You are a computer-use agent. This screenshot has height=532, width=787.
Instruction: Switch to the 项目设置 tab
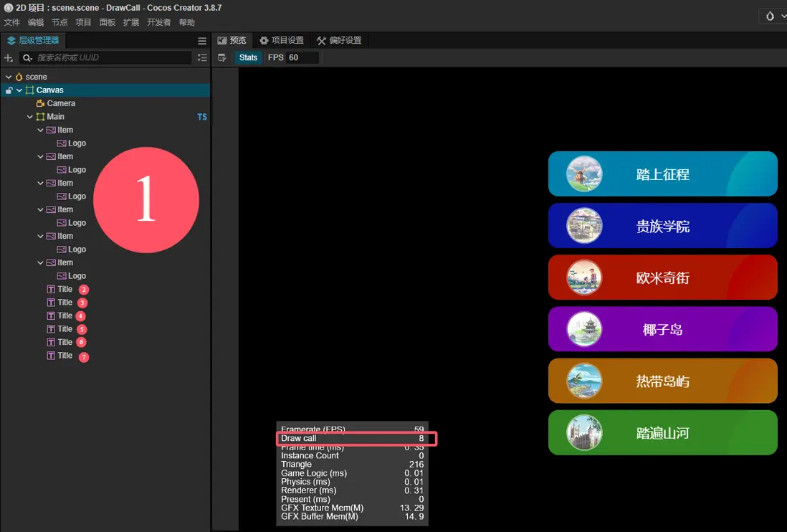click(282, 41)
